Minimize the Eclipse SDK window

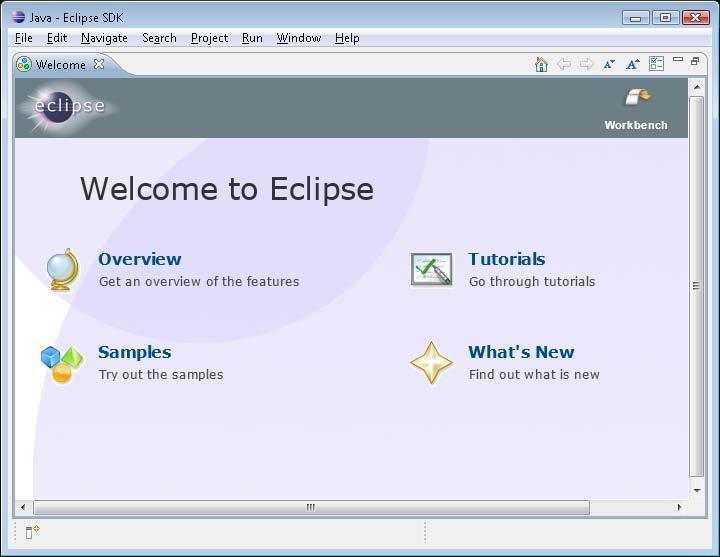tap(636, 18)
